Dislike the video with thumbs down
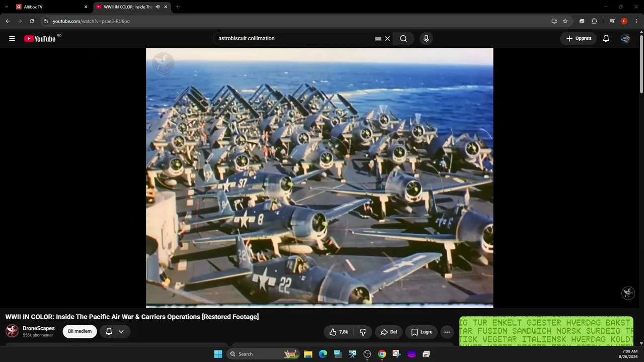 click(363, 332)
